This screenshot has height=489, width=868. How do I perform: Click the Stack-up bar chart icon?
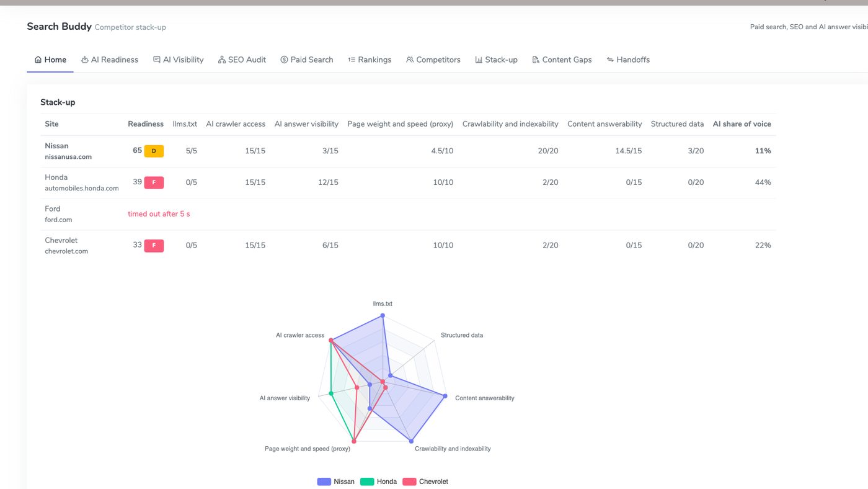pos(479,60)
